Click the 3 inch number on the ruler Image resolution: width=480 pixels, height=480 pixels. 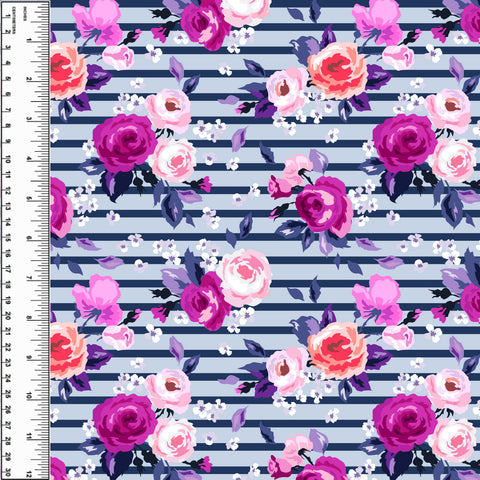(30, 119)
